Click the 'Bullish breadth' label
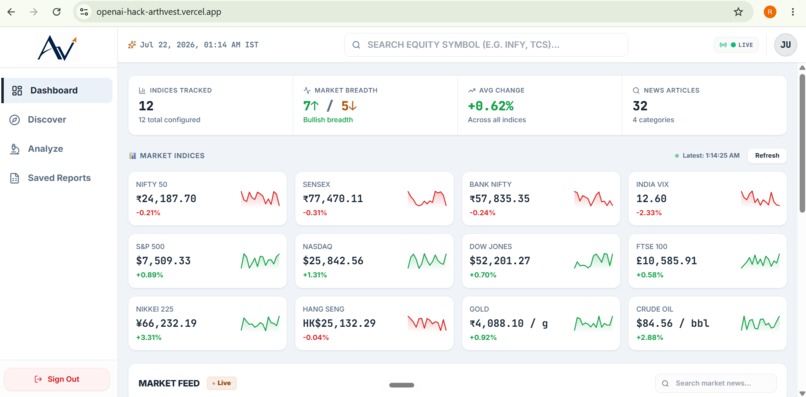This screenshot has height=397, width=806. tap(328, 120)
